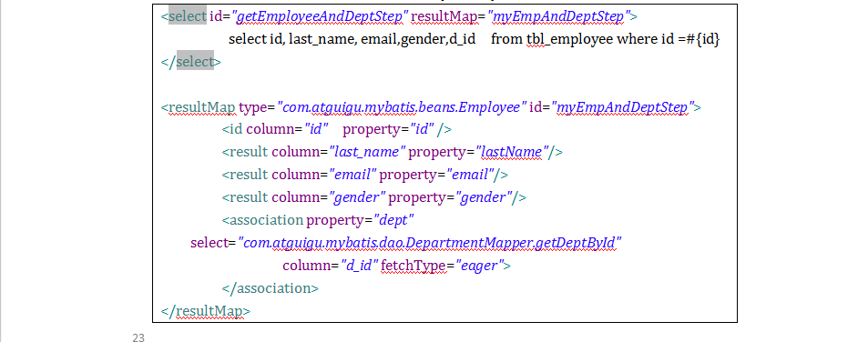Click the highlighted opening "<select" tag
868x342 pixels.
click(x=184, y=16)
